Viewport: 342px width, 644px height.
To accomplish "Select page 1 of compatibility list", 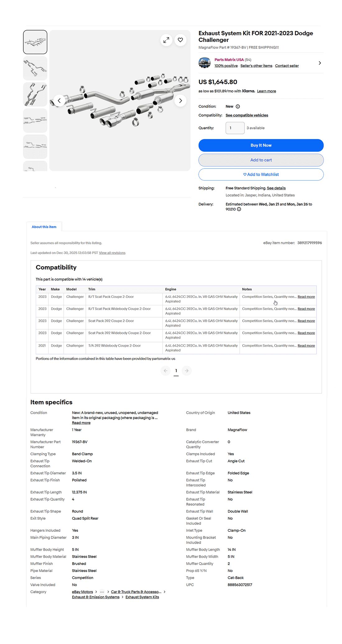I will point(176,371).
